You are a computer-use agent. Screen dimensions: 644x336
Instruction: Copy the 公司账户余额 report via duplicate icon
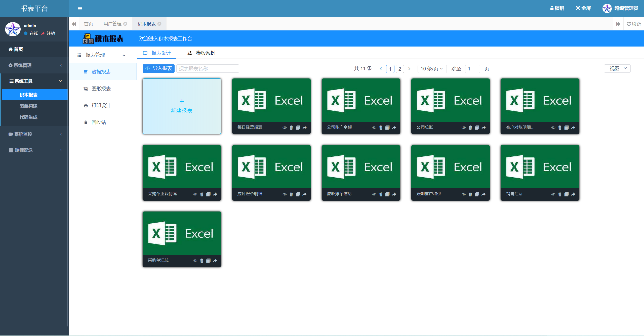[387, 128]
